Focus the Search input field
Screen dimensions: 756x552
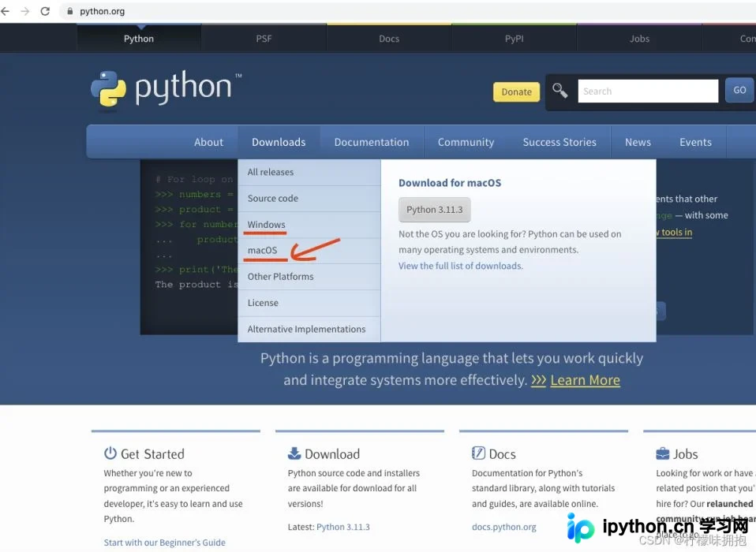(x=648, y=91)
